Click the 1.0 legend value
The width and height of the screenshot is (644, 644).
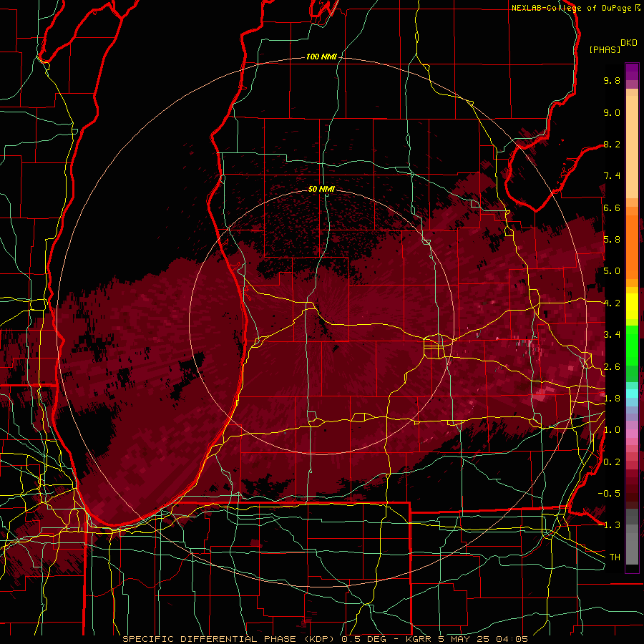[x=612, y=430]
